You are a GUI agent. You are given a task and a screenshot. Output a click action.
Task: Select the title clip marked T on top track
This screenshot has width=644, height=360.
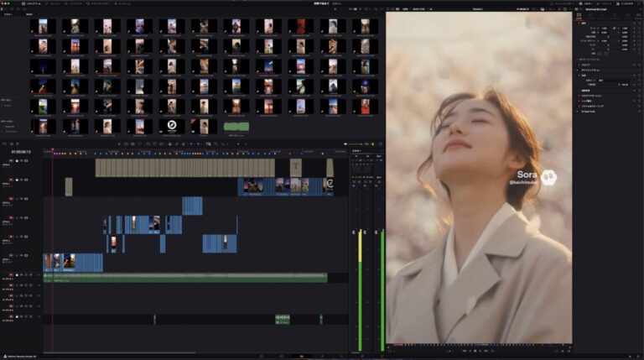[296, 167]
